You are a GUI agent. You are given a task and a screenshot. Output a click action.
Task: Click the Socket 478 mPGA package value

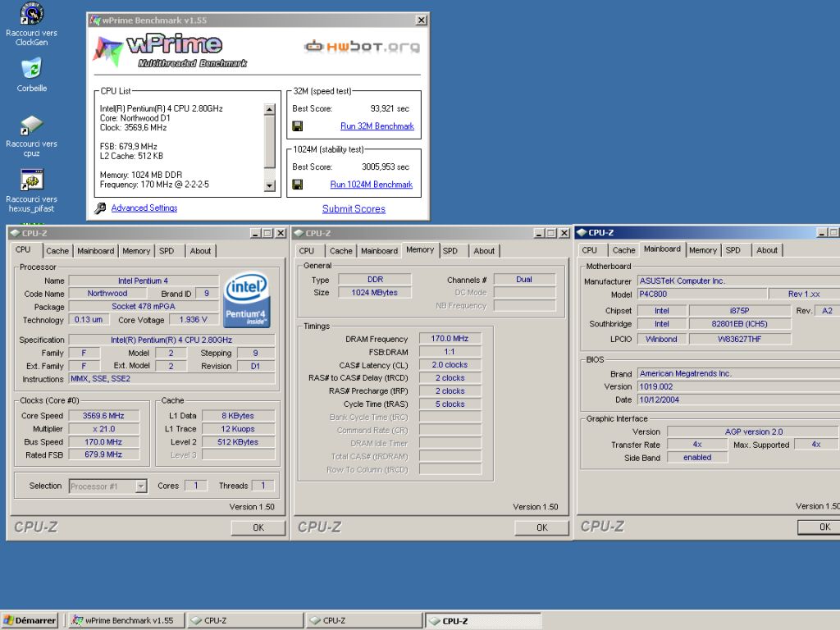click(143, 307)
